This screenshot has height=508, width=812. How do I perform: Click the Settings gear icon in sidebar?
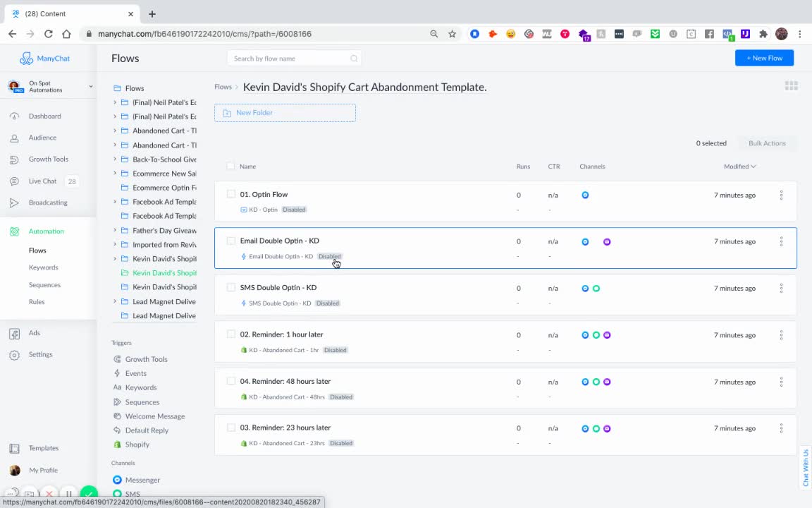[14, 355]
